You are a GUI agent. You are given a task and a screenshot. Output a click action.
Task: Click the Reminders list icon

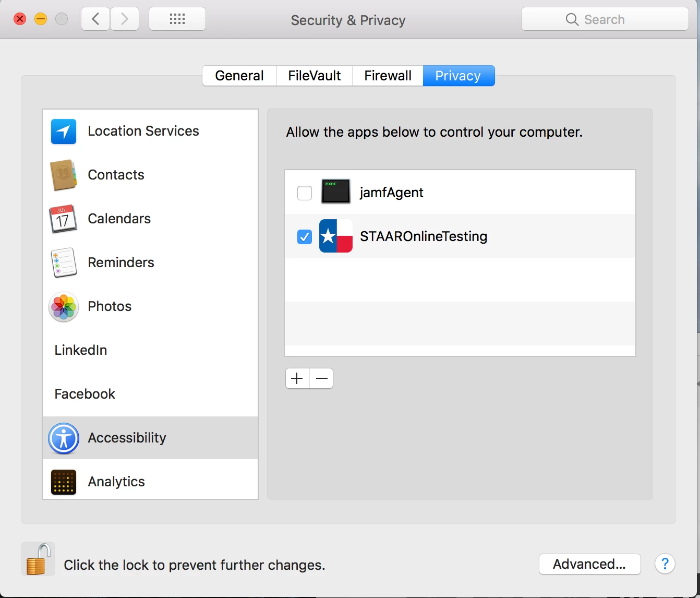[x=64, y=262]
